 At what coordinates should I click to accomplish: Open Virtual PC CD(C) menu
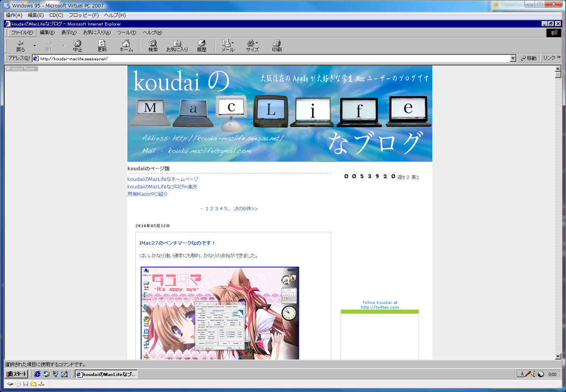pos(56,15)
